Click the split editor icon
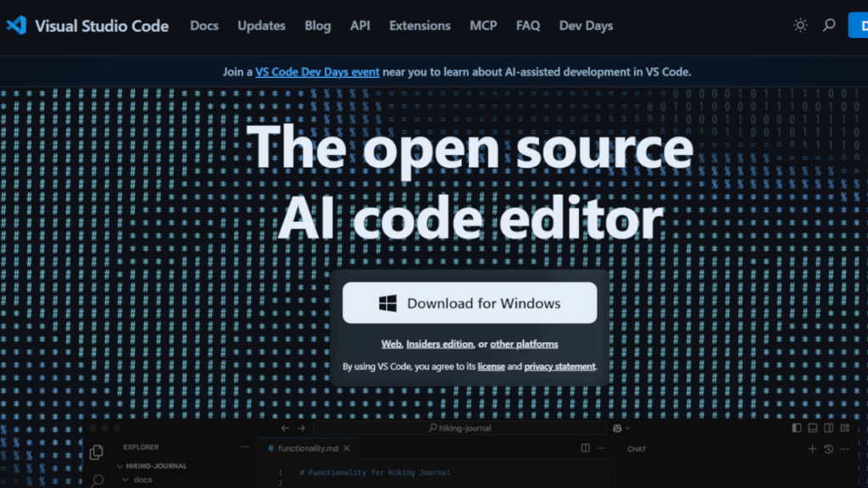Screen dimensions: 868x488 tap(585, 448)
